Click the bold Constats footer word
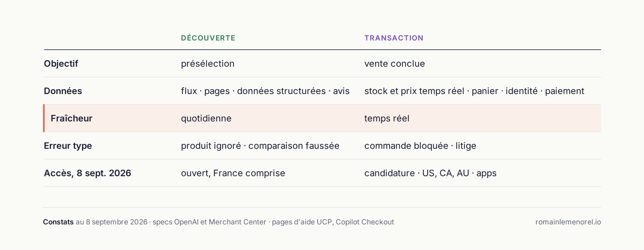Screen dimensions: 644x250 pos(58,222)
